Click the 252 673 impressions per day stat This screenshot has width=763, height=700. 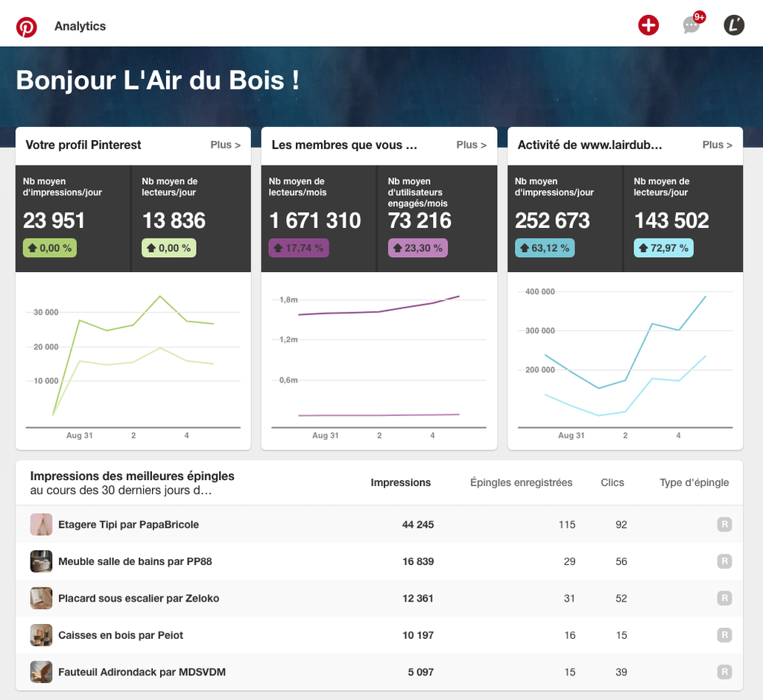click(552, 221)
